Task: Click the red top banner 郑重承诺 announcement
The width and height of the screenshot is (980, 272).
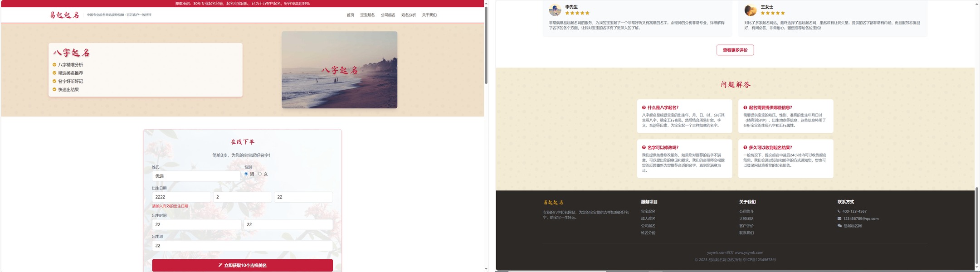Action: pyautogui.click(x=242, y=4)
